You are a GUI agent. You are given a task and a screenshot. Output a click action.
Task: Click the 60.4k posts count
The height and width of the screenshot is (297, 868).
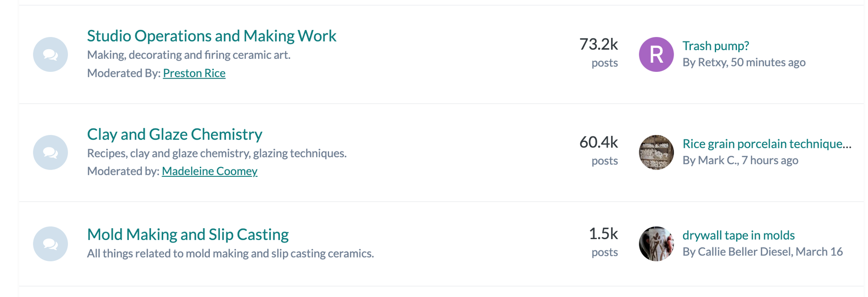point(599,151)
